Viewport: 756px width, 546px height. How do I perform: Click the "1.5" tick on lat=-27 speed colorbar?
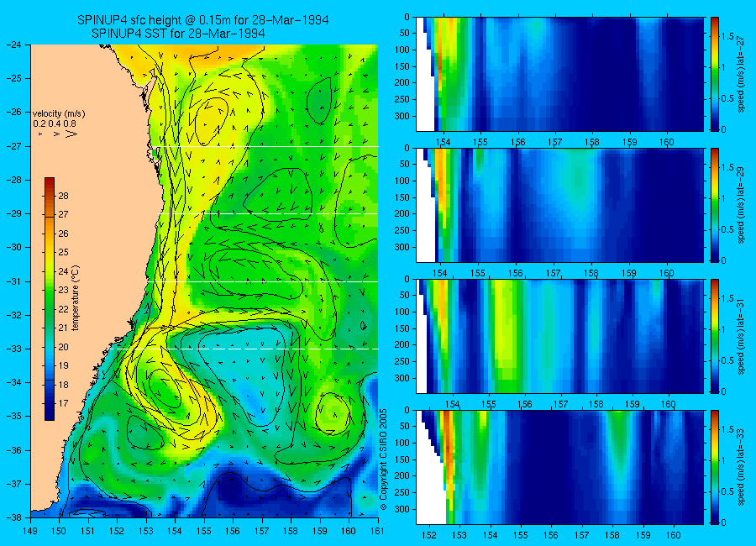[727, 36]
